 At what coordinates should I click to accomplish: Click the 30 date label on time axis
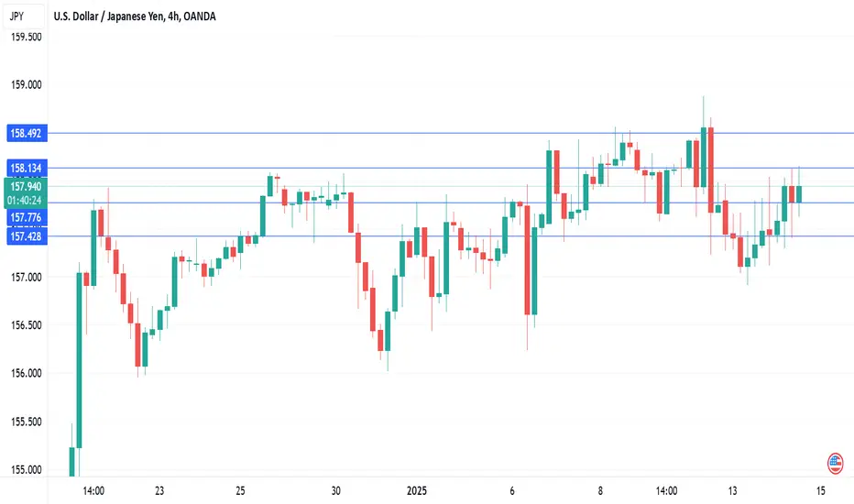tap(335, 491)
